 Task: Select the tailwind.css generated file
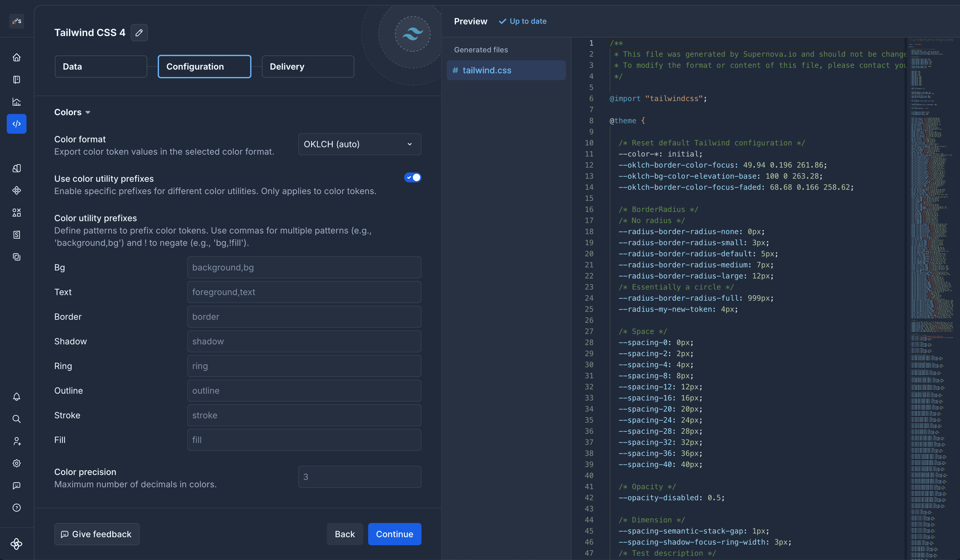(x=506, y=70)
